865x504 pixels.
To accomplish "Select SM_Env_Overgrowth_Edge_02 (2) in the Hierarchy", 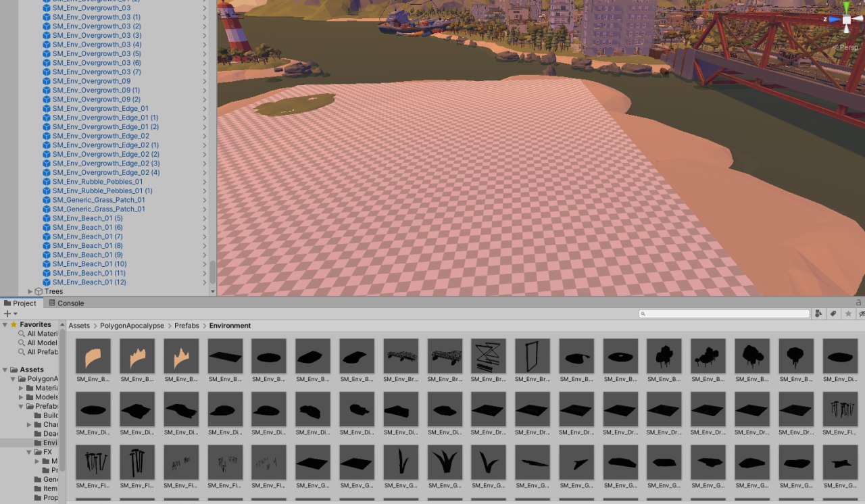I will (x=106, y=155).
